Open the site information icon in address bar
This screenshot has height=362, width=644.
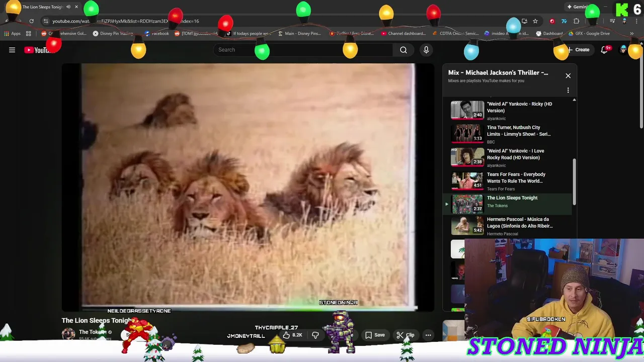point(46,21)
